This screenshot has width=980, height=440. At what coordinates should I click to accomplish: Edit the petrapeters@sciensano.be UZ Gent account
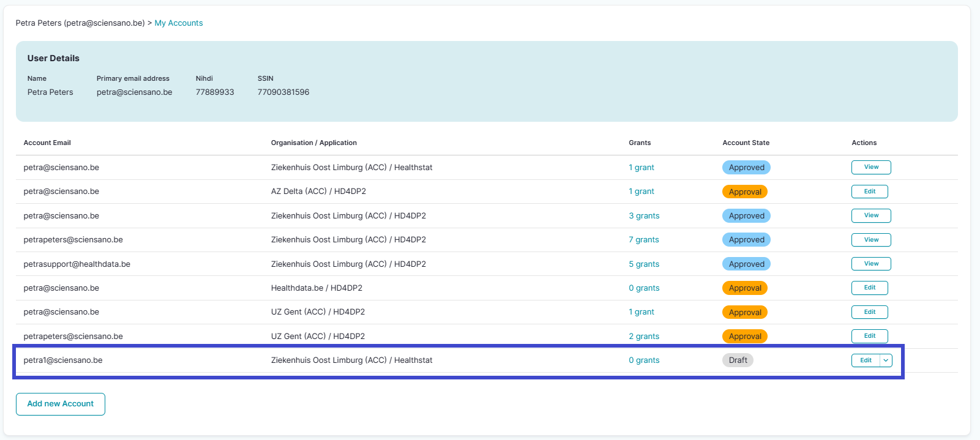869,336
